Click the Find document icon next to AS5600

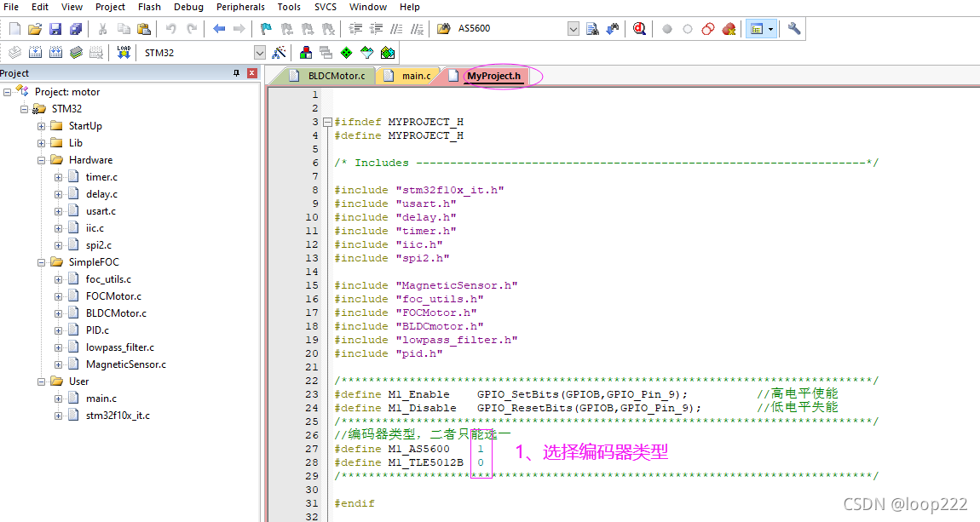(592, 29)
